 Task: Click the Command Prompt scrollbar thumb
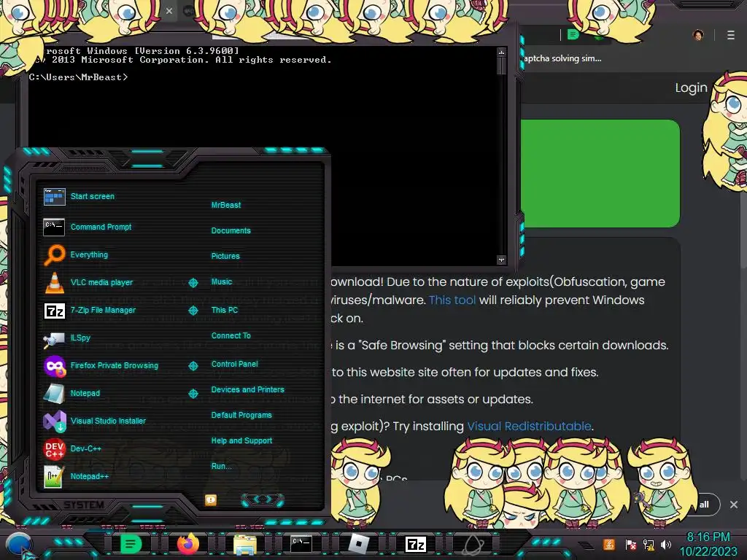coord(501,66)
